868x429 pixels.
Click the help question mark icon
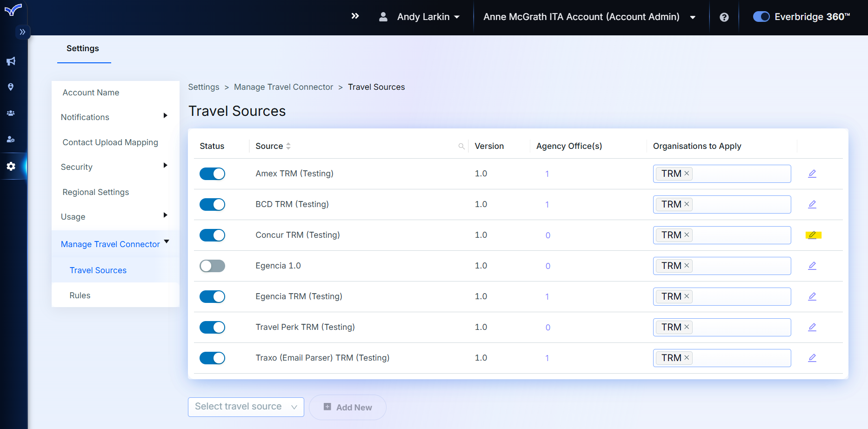coord(724,17)
